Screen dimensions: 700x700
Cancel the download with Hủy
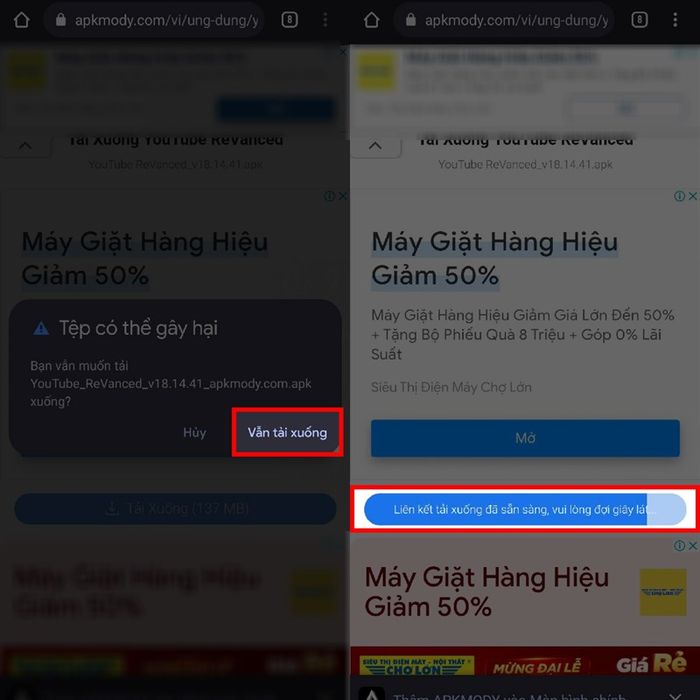[x=195, y=433]
